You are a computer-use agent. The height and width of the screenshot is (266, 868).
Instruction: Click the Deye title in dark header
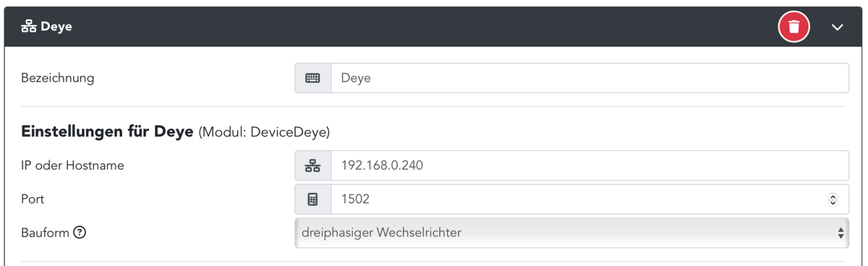(56, 27)
